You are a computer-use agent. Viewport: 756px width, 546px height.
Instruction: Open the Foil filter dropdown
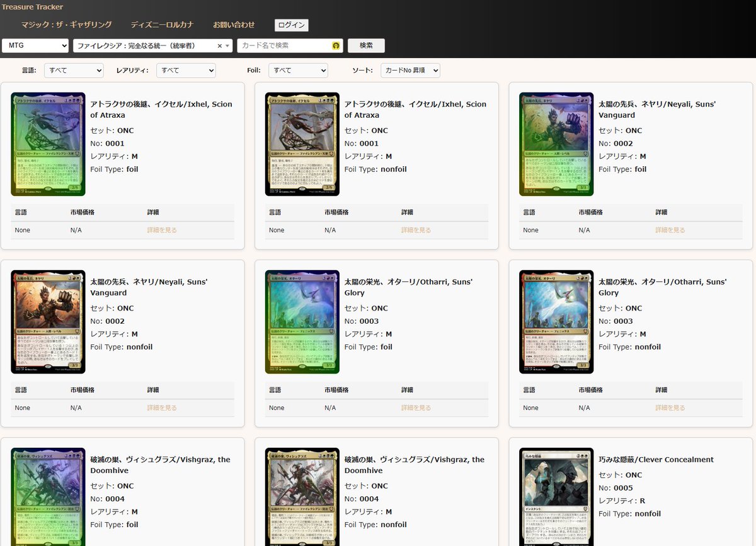[298, 70]
